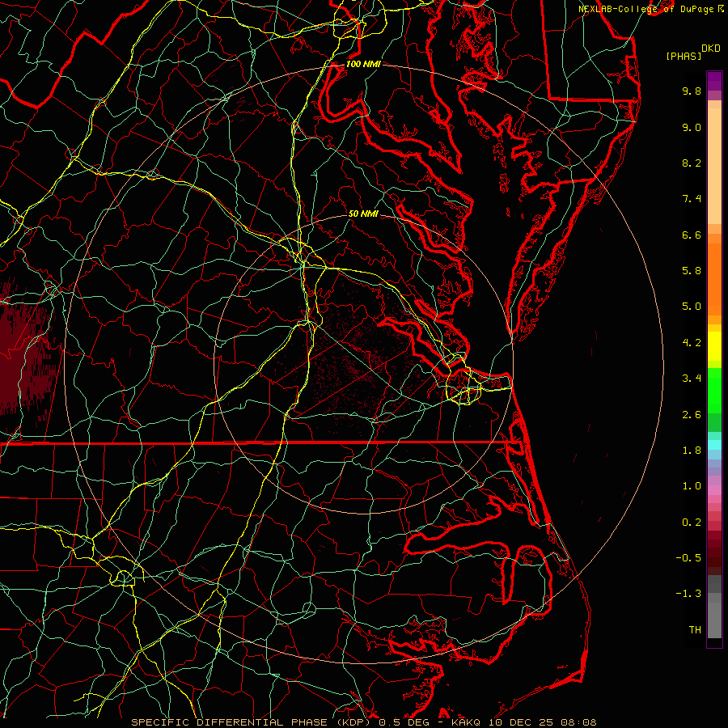Click the 10 DEC 25 08:08 timestamp

(541, 722)
